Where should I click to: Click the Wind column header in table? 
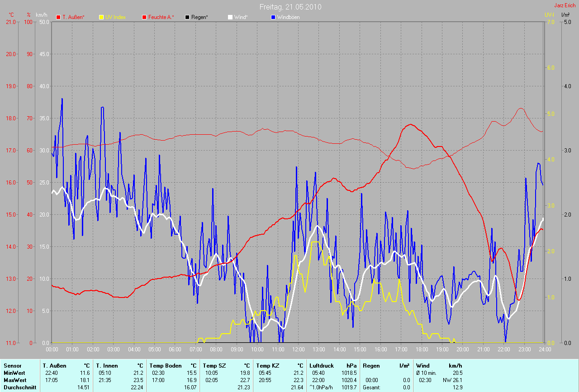(422, 365)
